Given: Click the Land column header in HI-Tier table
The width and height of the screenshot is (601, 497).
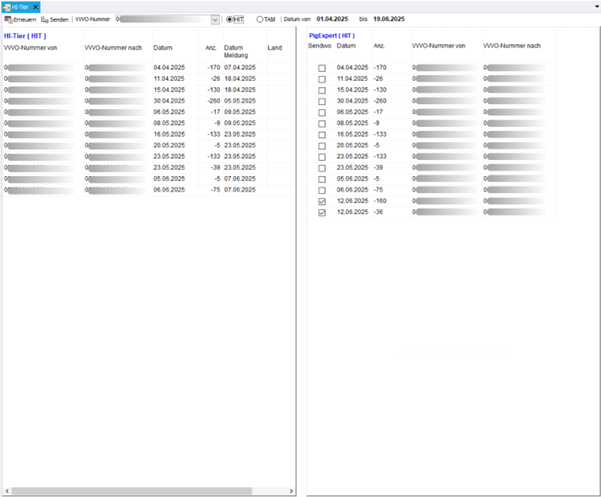Looking at the screenshot, I should pyautogui.click(x=275, y=47).
